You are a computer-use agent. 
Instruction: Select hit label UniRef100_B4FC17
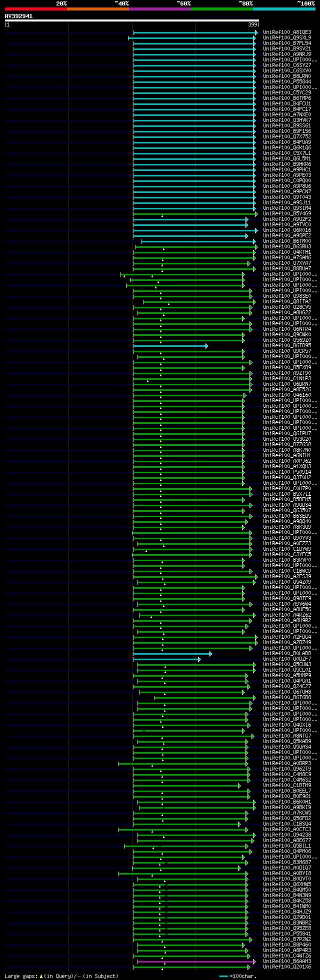click(x=287, y=109)
